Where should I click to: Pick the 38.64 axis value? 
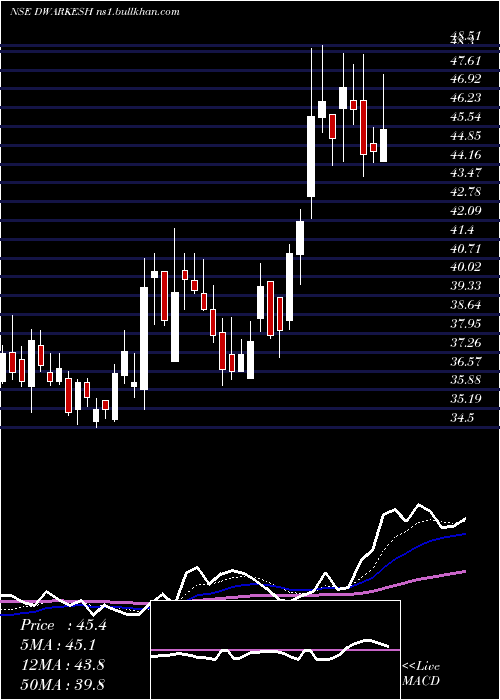(x=466, y=305)
